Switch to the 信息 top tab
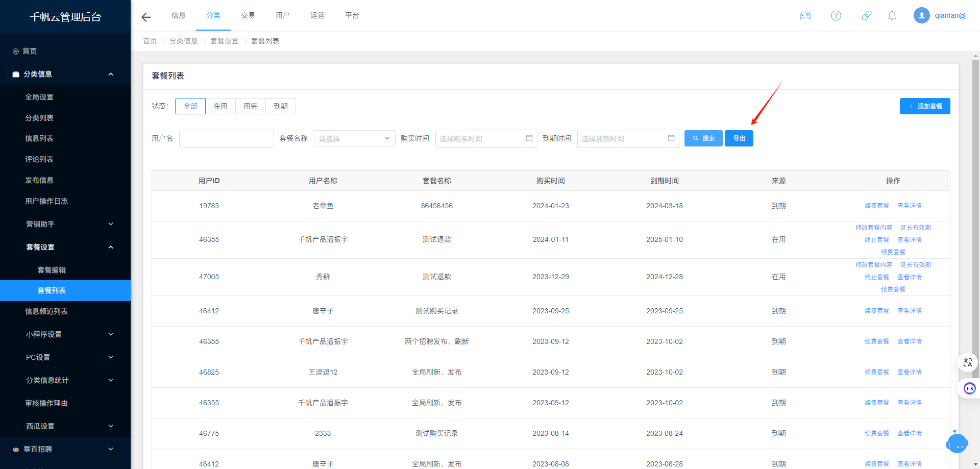 179,15
